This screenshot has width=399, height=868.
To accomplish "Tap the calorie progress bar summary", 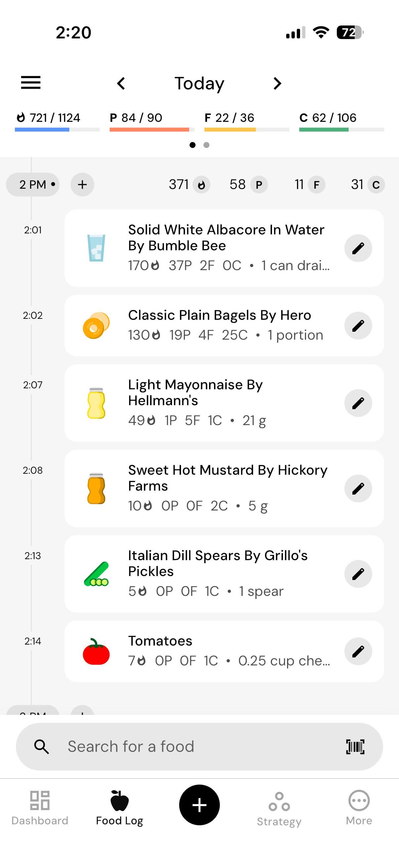I will pos(57,121).
